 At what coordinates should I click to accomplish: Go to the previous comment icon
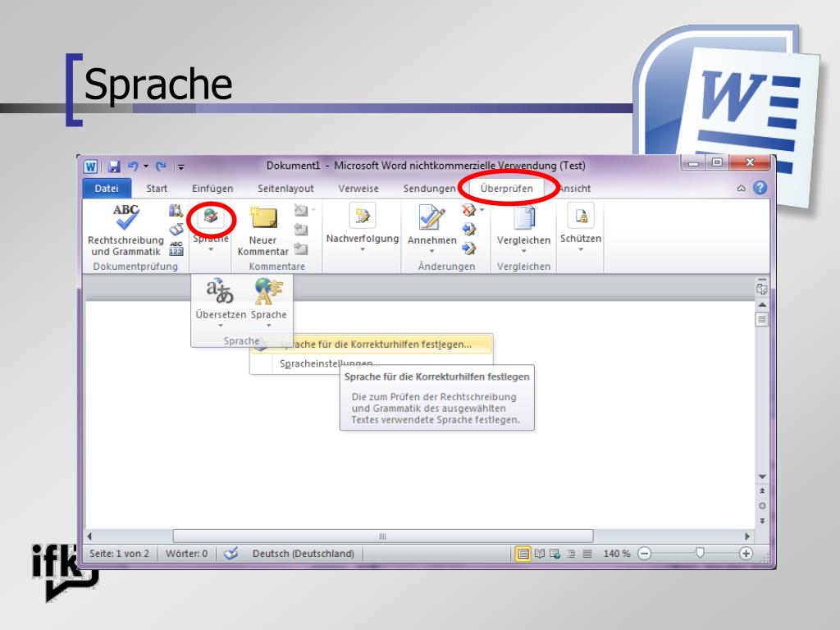click(301, 230)
